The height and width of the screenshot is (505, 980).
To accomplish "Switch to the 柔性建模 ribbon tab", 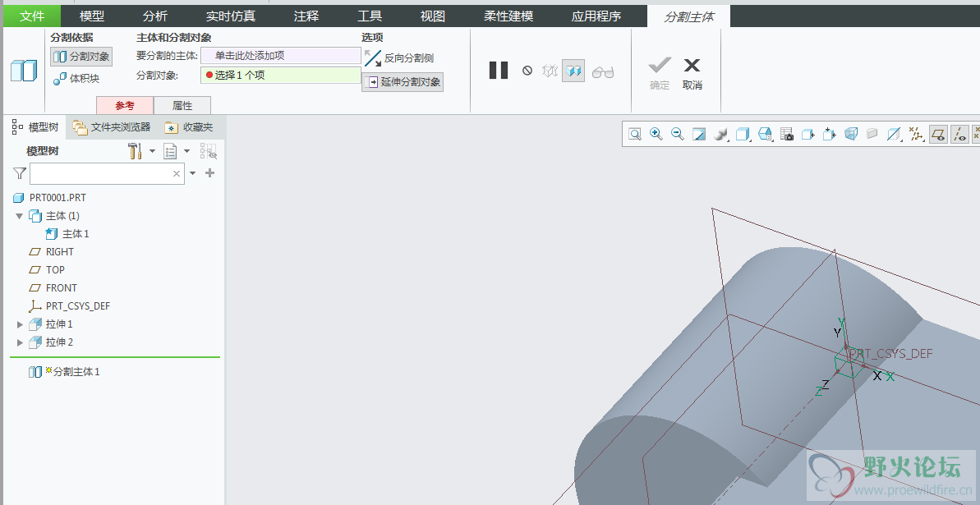I will (508, 16).
